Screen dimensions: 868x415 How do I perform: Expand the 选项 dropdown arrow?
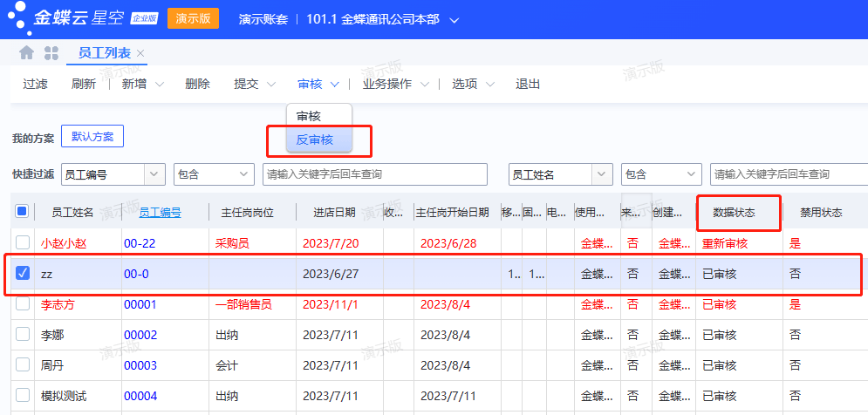click(490, 85)
